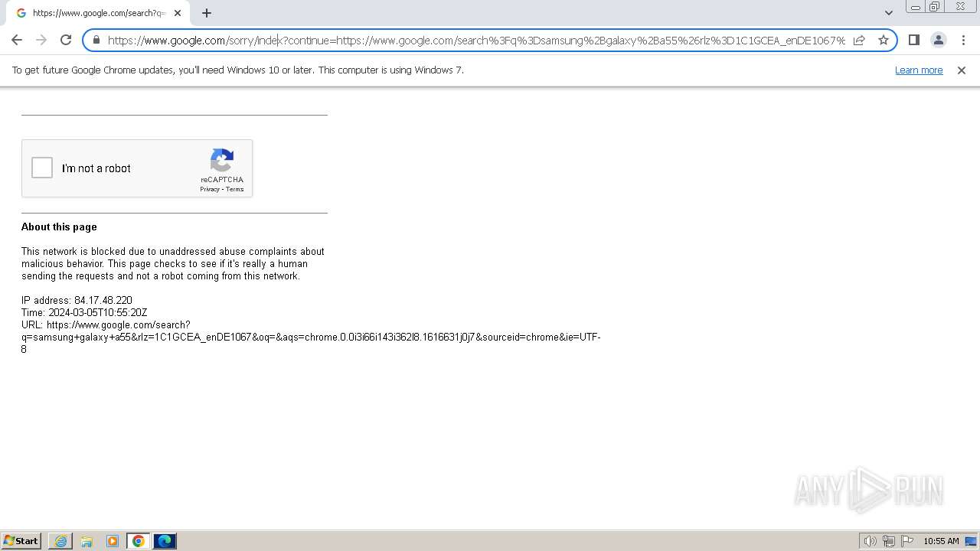Click the About this page heading
Image resolution: width=980 pixels, height=551 pixels.
point(59,227)
